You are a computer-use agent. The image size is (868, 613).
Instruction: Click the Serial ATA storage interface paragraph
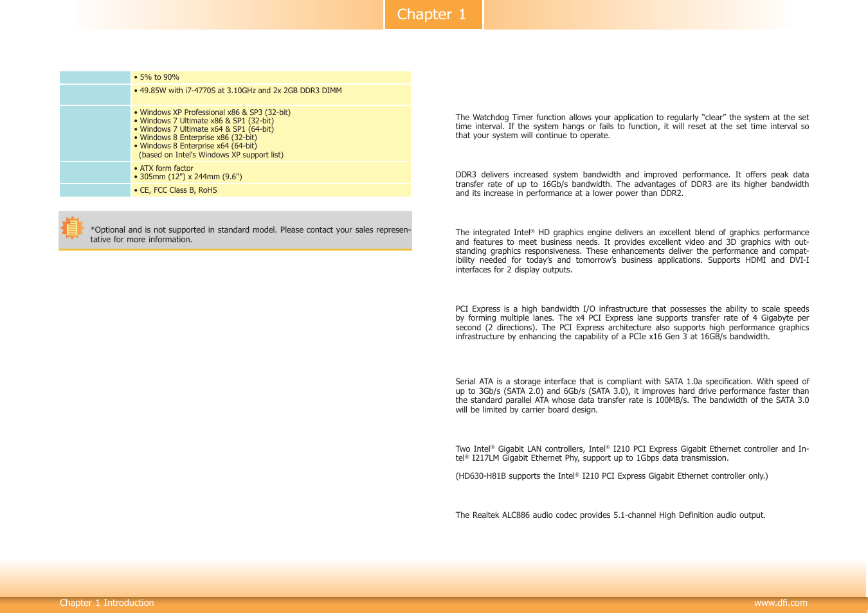[632, 396]
